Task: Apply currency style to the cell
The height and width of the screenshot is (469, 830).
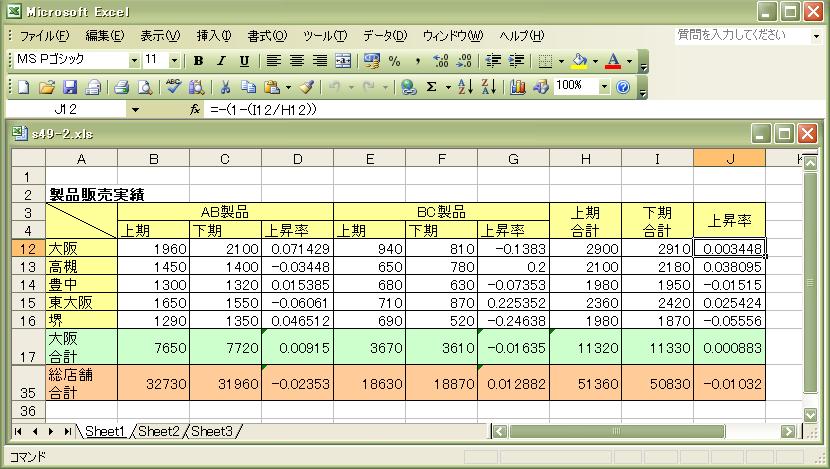Action: tap(371, 61)
